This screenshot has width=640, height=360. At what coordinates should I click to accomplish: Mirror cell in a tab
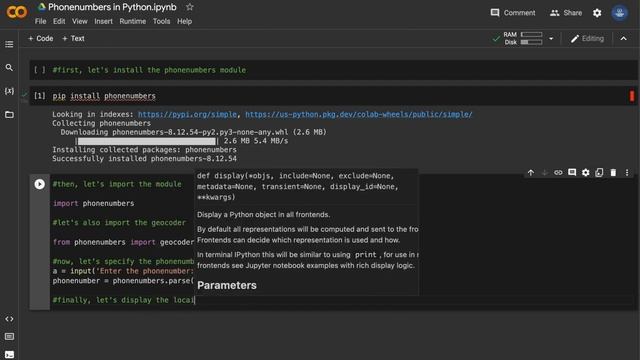(599, 173)
